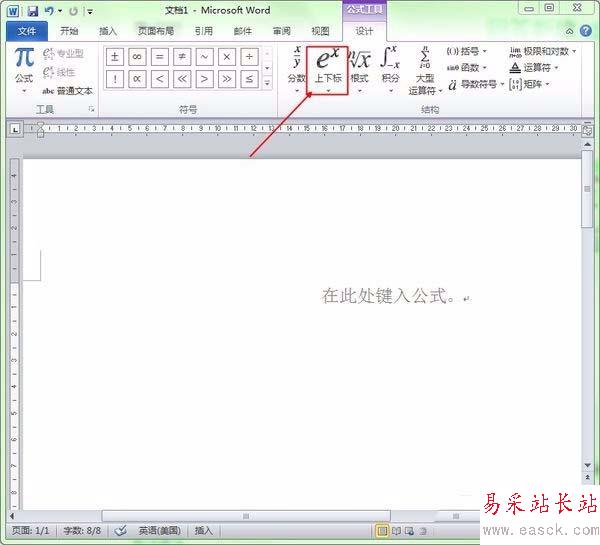Click the spelling check status icon
The height and width of the screenshot is (545, 600).
click(x=121, y=530)
